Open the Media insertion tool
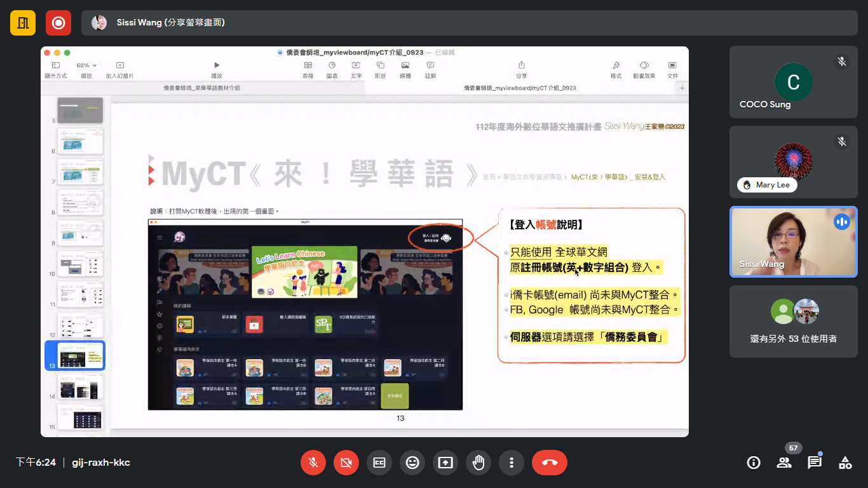Screen dimensions: 868x488 tap(405, 70)
